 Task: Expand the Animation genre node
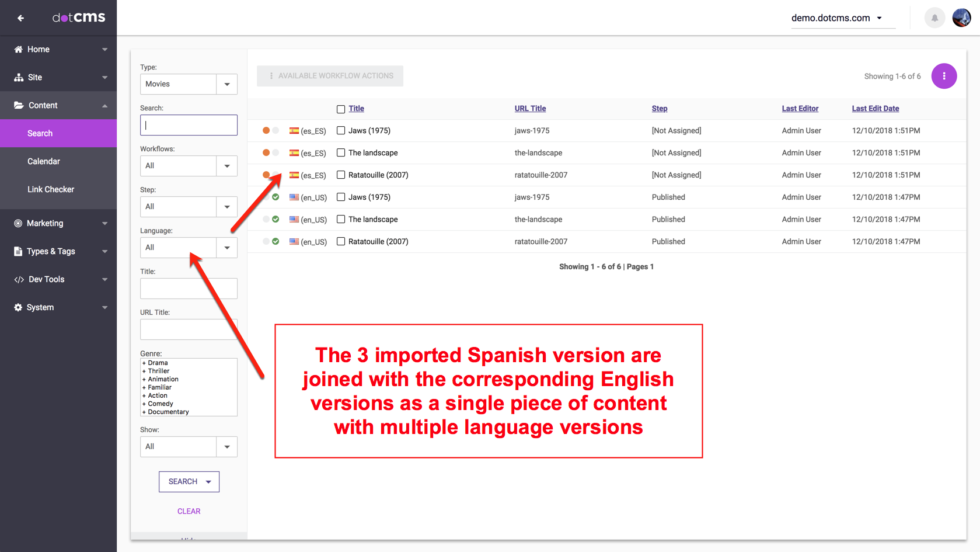tap(161, 379)
